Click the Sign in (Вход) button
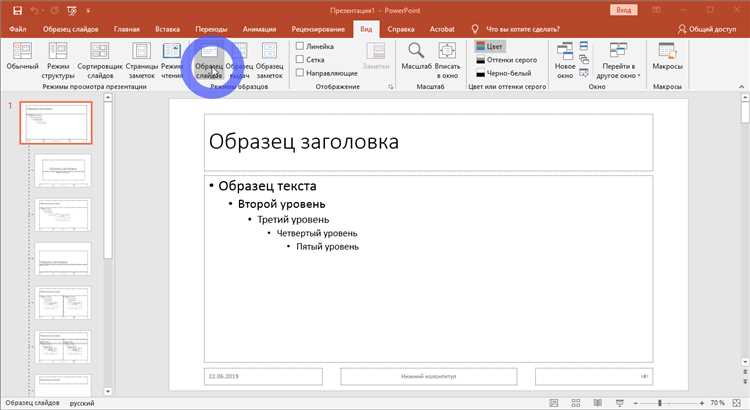750x410 pixels. [623, 7]
